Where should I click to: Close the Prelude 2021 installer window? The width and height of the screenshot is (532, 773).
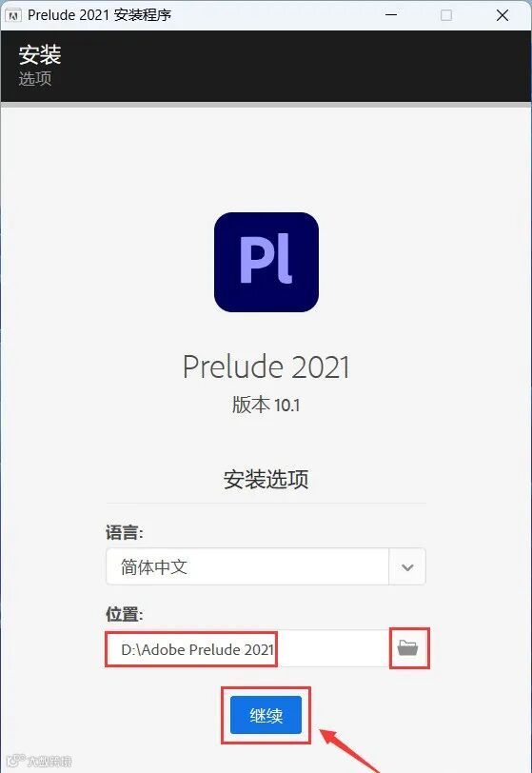(502, 15)
